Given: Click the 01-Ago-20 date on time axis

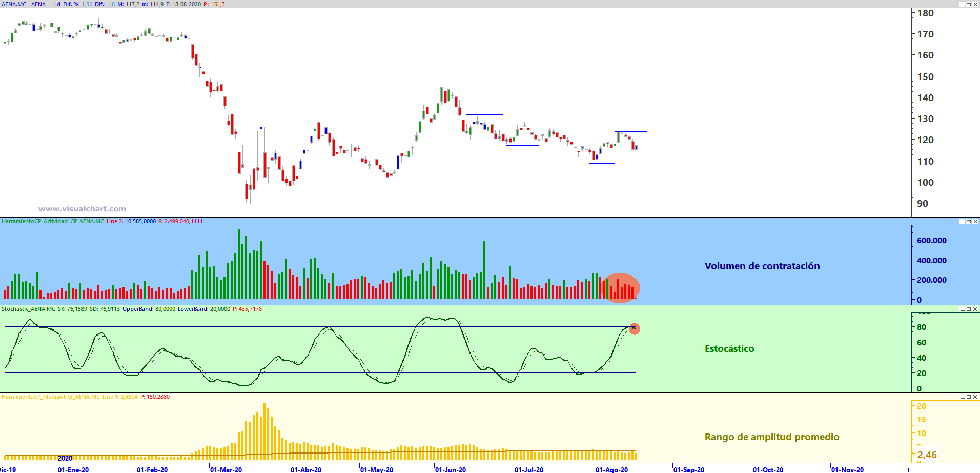Looking at the screenshot, I should (x=612, y=469).
